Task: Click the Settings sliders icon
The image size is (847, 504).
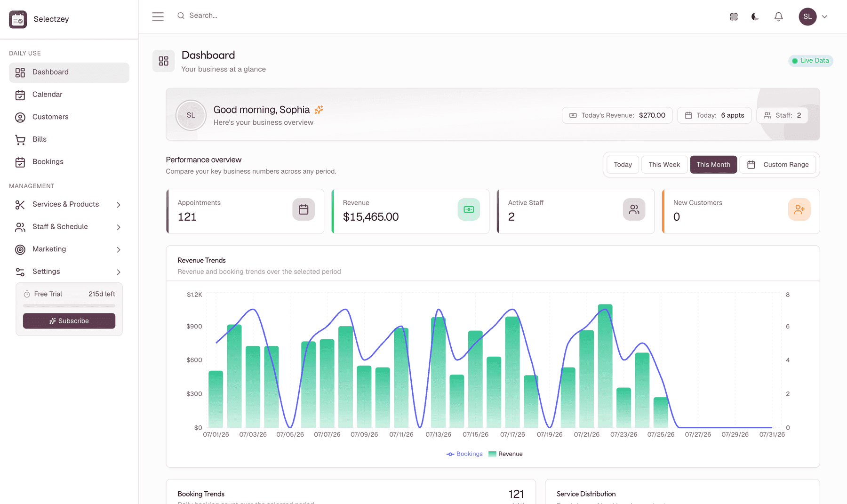Action: [20, 272]
